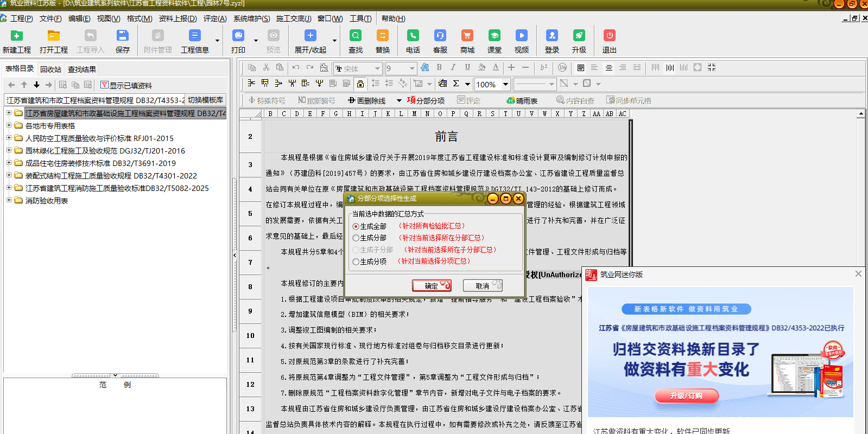Open 查找 search tool
Image resolution: width=868 pixels, height=434 pixels.
pos(355,36)
